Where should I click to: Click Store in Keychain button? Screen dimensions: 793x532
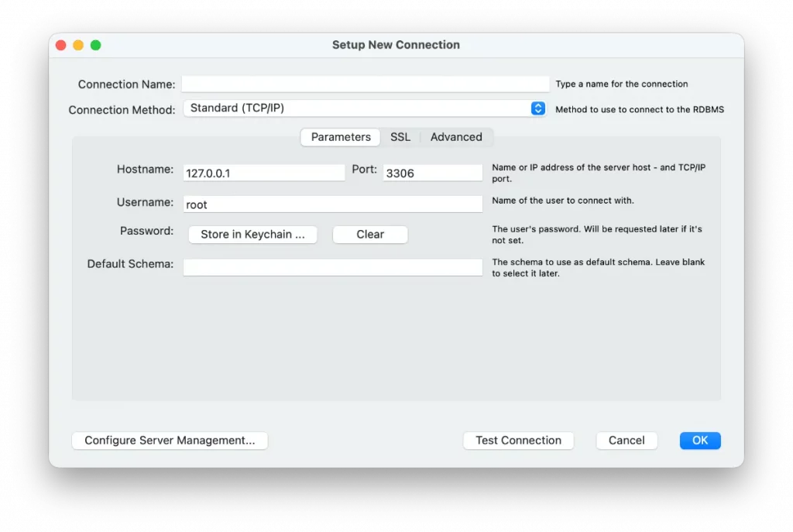tap(252, 234)
